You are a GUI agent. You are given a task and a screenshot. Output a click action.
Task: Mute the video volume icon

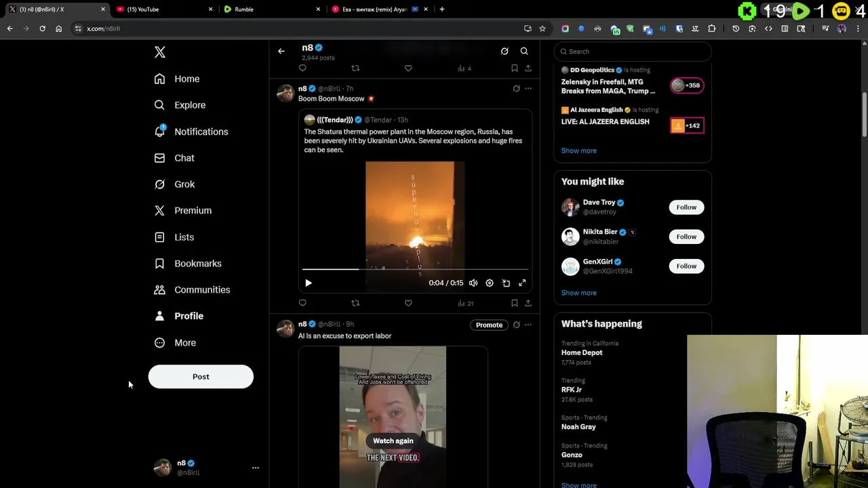coord(473,283)
